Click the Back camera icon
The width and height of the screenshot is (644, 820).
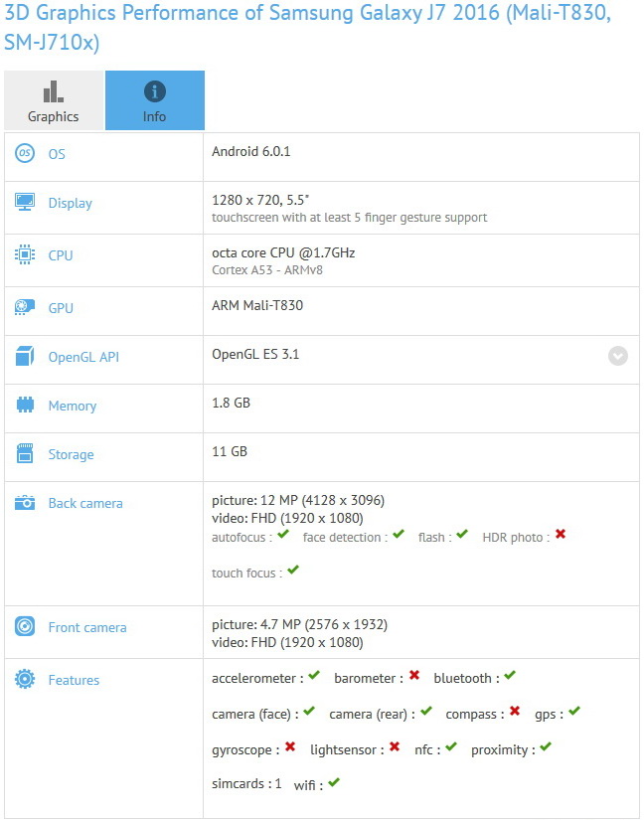pos(25,503)
